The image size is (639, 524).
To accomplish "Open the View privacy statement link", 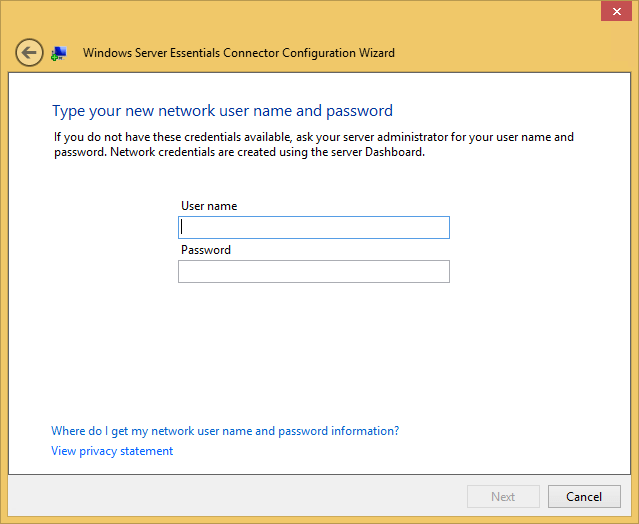I will 112,451.
